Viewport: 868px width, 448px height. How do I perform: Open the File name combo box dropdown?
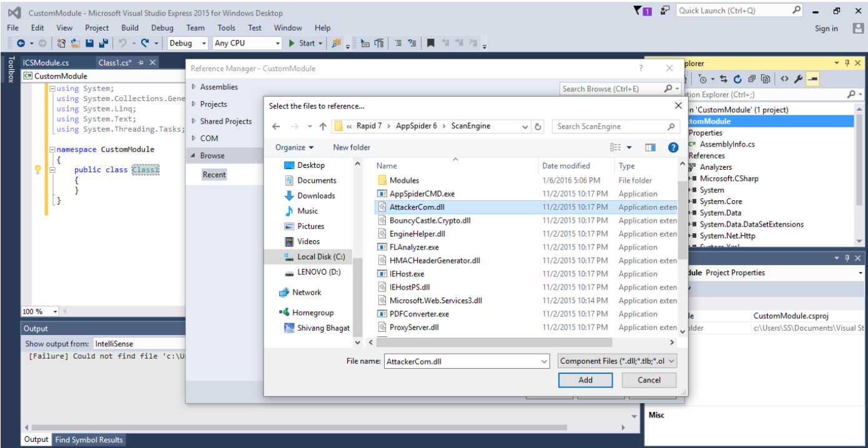pos(543,361)
